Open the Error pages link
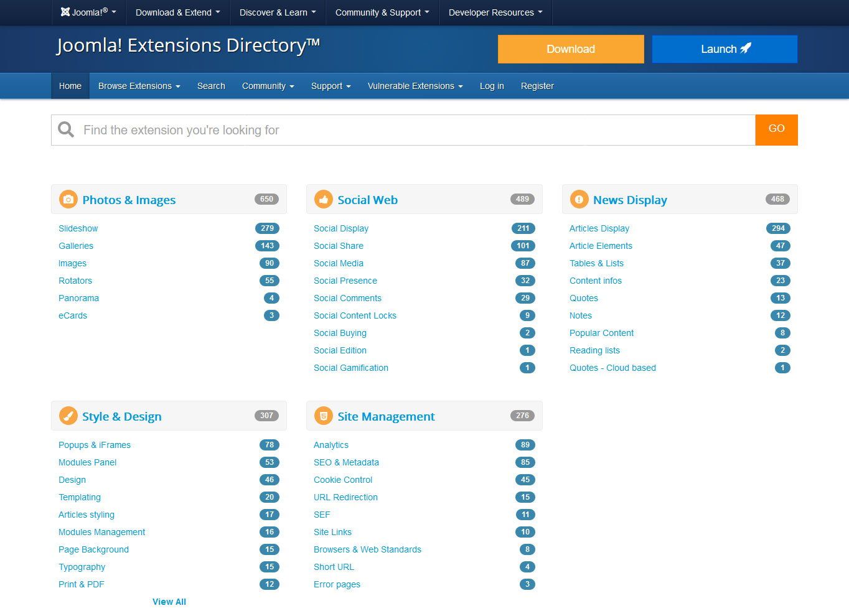 [x=337, y=584]
